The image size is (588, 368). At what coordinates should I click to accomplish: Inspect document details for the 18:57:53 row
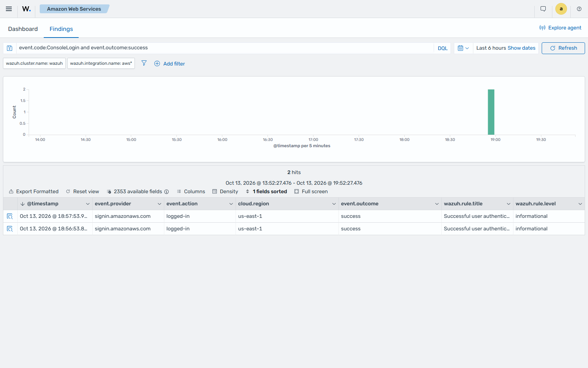click(x=10, y=216)
